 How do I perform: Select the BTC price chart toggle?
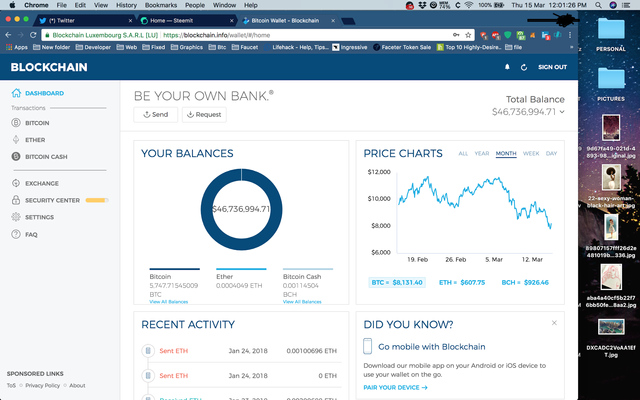pyautogui.click(x=397, y=282)
